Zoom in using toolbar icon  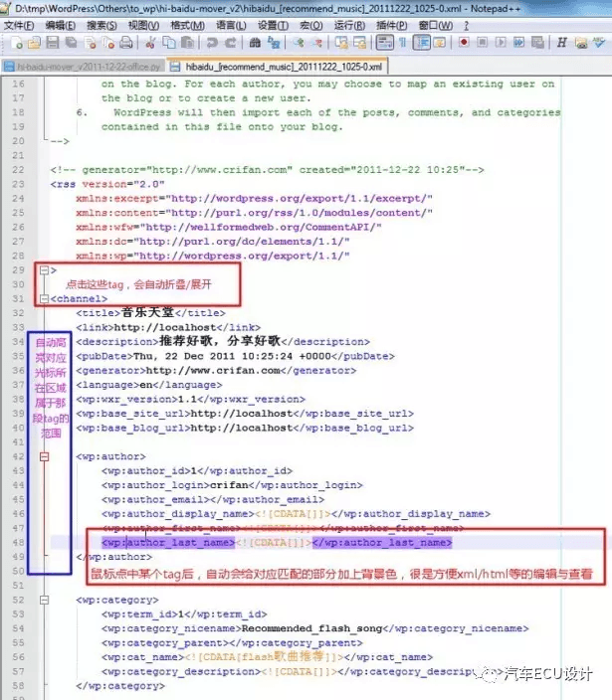point(299,43)
